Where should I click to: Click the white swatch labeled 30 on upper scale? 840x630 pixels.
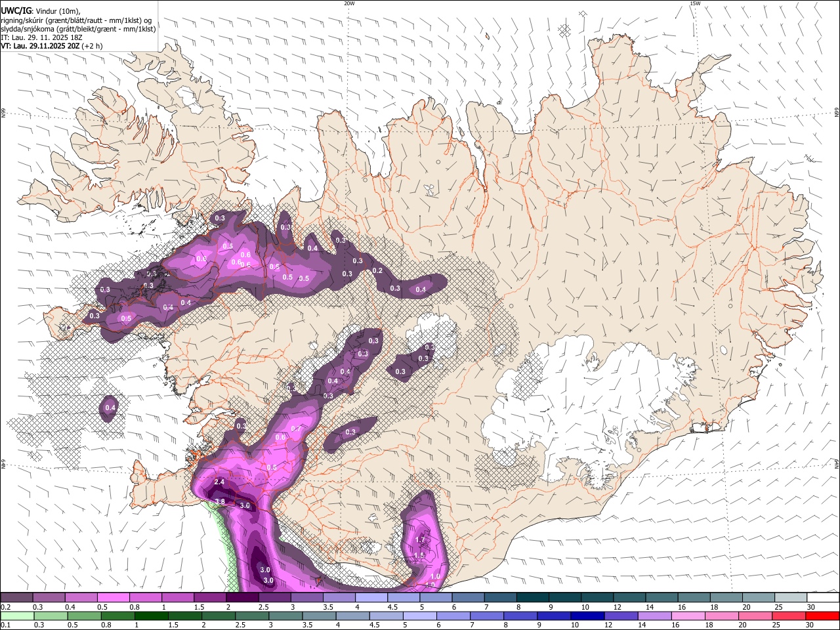tap(824, 598)
